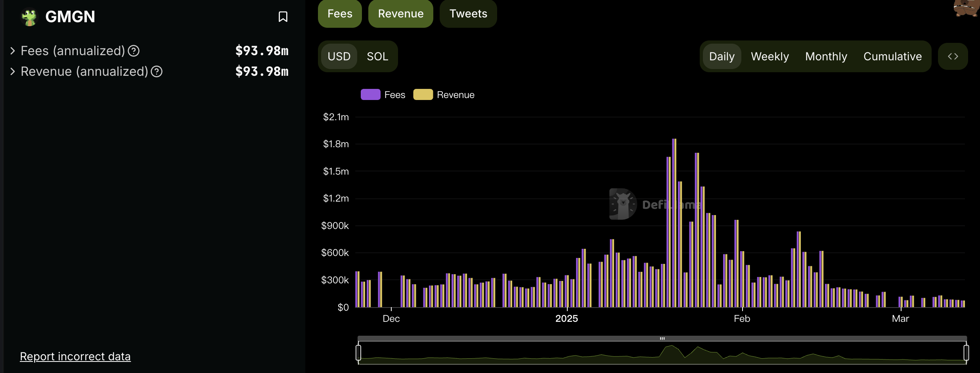The width and height of the screenshot is (980, 373).
Task: Open the Report incorrect data link
Action: click(x=75, y=356)
